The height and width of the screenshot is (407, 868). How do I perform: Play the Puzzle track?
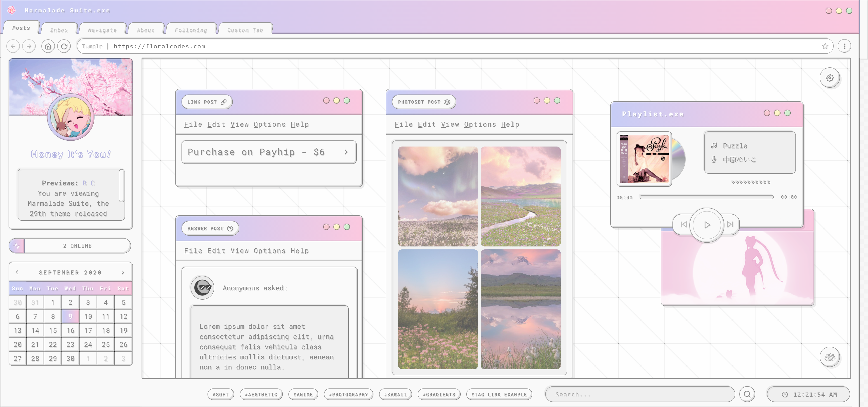coord(707,224)
